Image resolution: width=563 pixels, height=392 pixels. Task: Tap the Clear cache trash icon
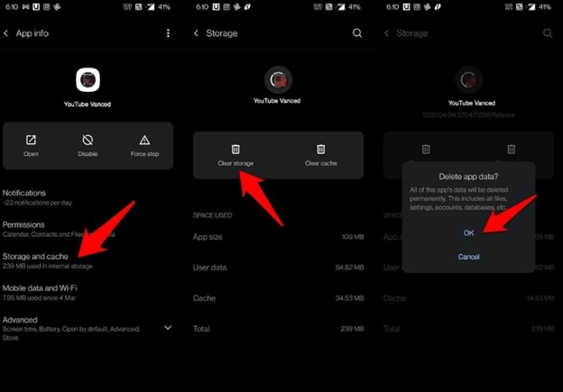pyautogui.click(x=320, y=150)
